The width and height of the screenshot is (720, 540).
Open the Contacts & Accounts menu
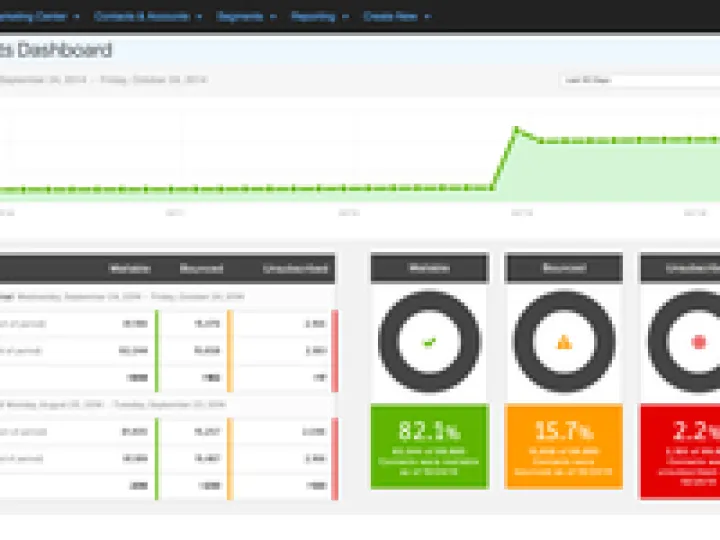click(x=147, y=17)
